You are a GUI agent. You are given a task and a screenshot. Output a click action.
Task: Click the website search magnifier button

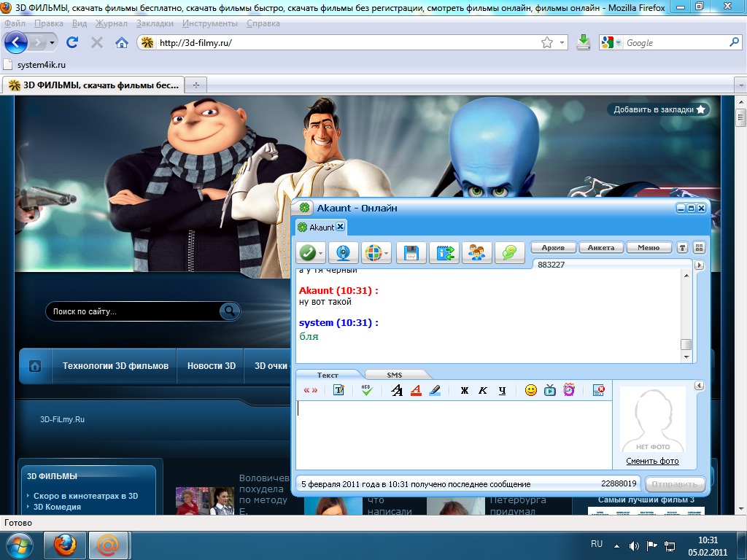point(230,311)
